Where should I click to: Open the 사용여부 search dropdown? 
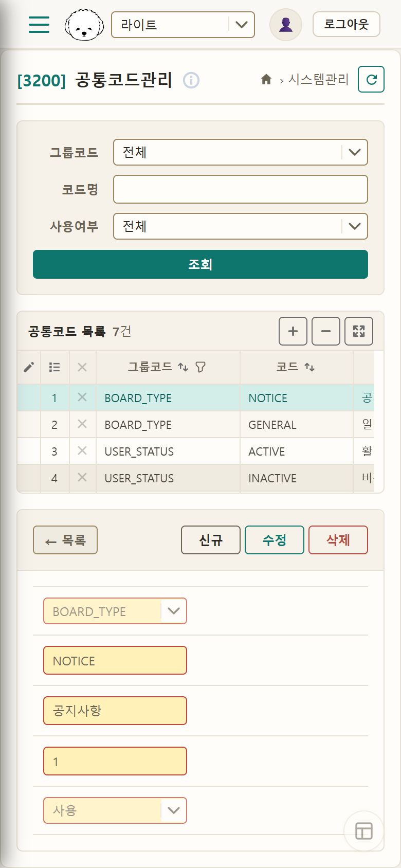pyautogui.click(x=241, y=226)
